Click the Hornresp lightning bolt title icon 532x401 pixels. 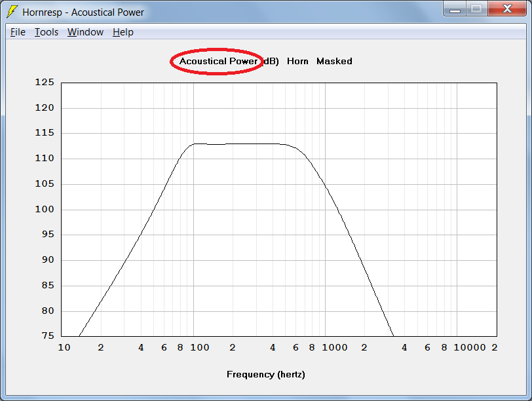click(12, 12)
